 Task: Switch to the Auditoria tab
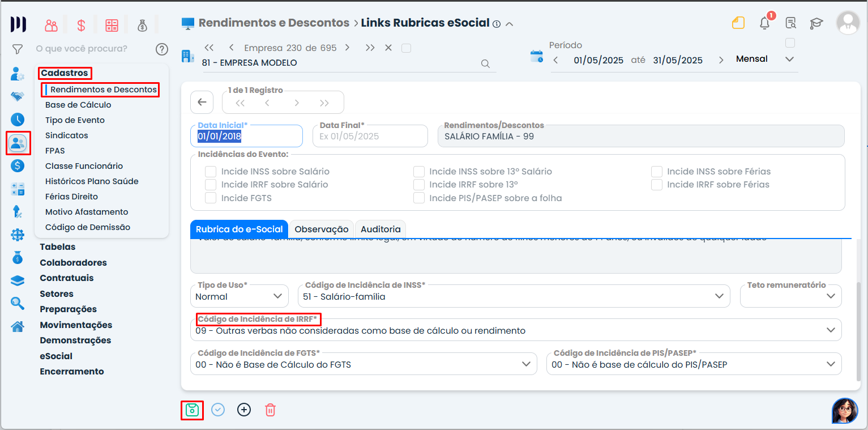point(380,229)
